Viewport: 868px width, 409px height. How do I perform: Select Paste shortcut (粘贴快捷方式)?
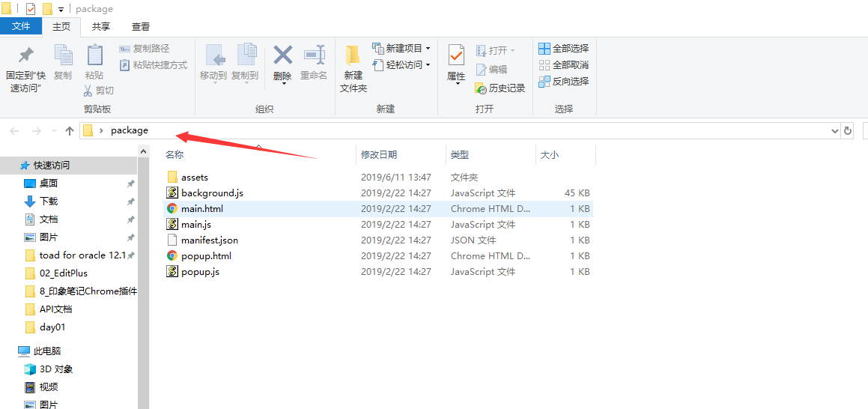tap(154, 65)
